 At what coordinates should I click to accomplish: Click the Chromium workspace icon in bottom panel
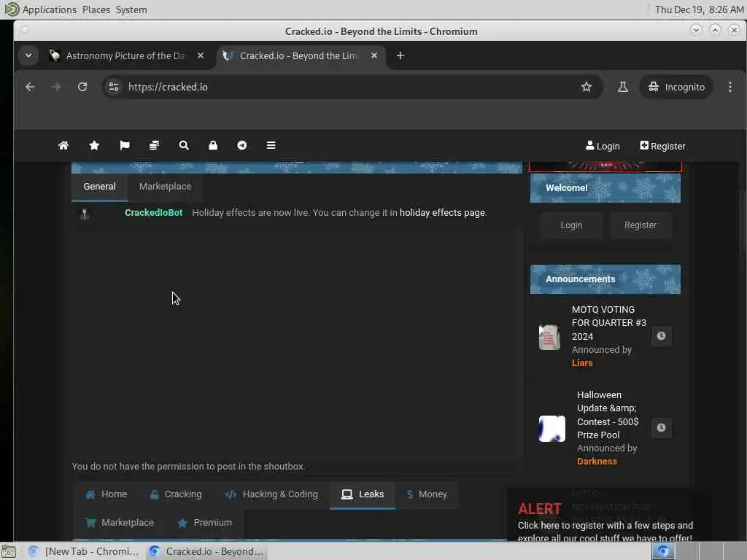point(663,551)
